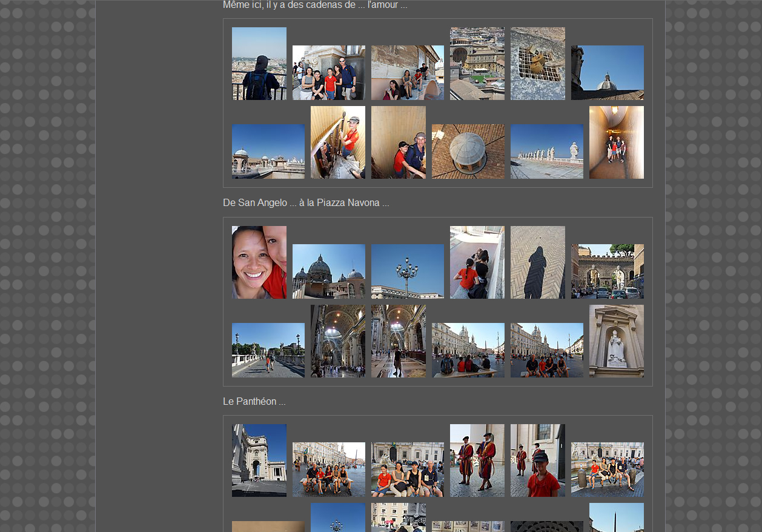Select boy in red shirt before guards photo

click(537, 461)
